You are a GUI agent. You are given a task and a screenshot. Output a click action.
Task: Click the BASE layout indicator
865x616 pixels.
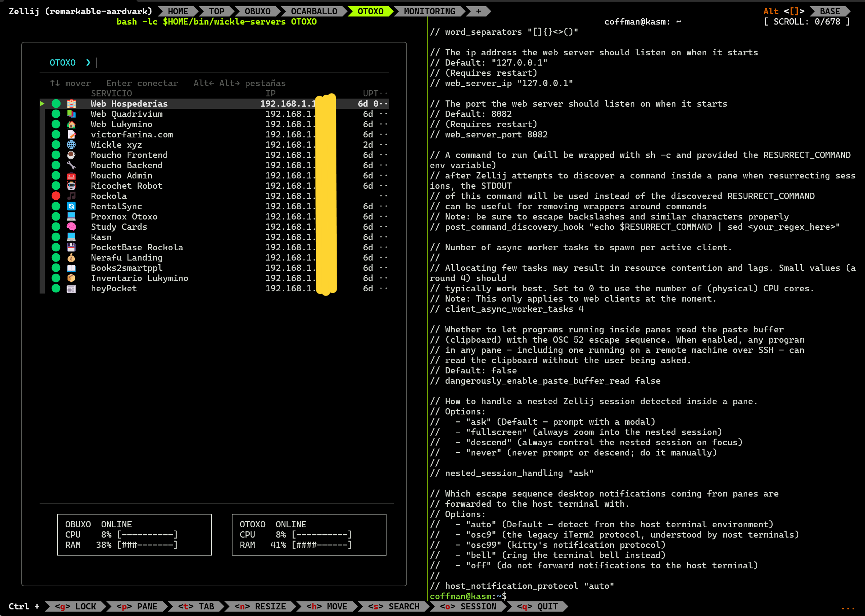pos(830,11)
